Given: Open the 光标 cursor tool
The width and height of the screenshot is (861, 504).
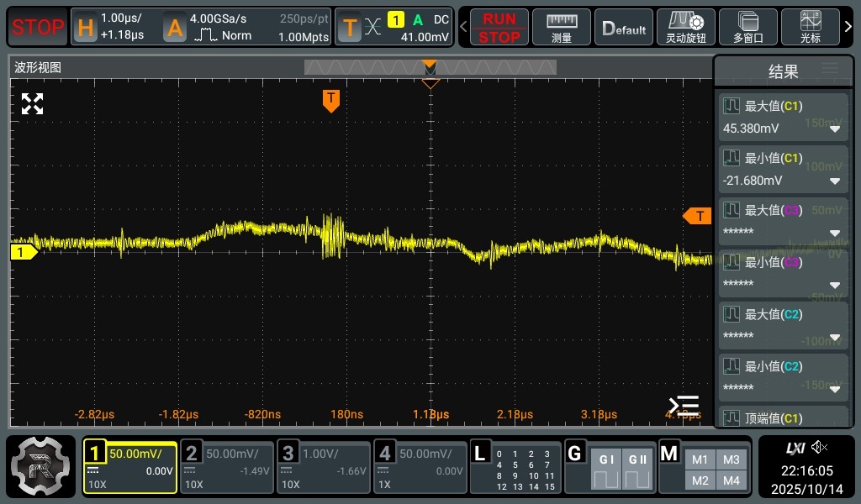Looking at the screenshot, I should tap(811, 28).
